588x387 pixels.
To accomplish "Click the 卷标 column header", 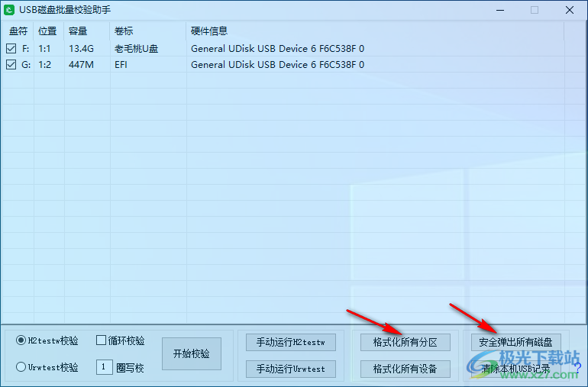I will [147, 31].
